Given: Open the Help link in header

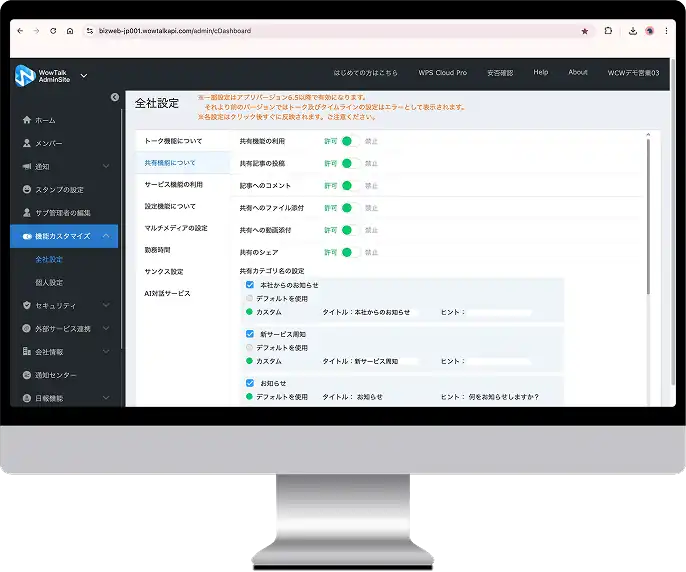Looking at the screenshot, I should (541, 72).
